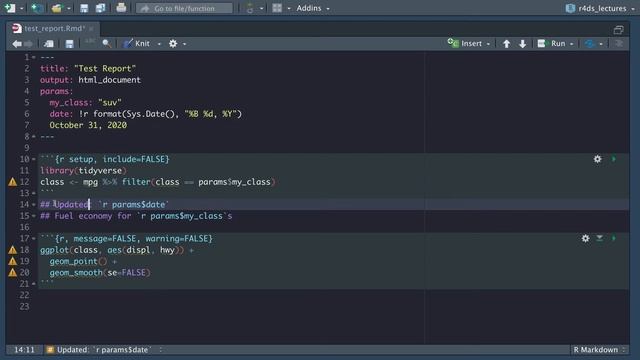Image resolution: width=640 pixels, height=360 pixels.
Task: Collapse the ggplot chunk at line 17
Action: pyautogui.click(x=34, y=238)
